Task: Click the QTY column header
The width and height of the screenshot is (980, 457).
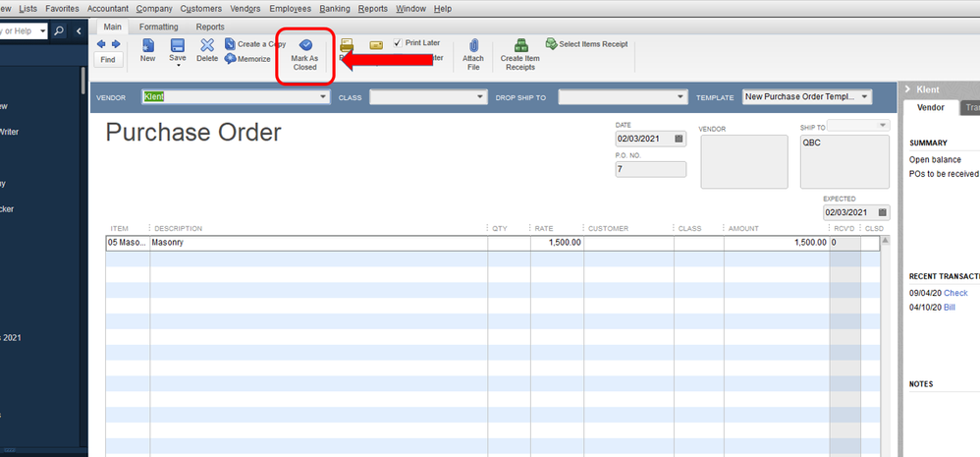Action: [500, 228]
